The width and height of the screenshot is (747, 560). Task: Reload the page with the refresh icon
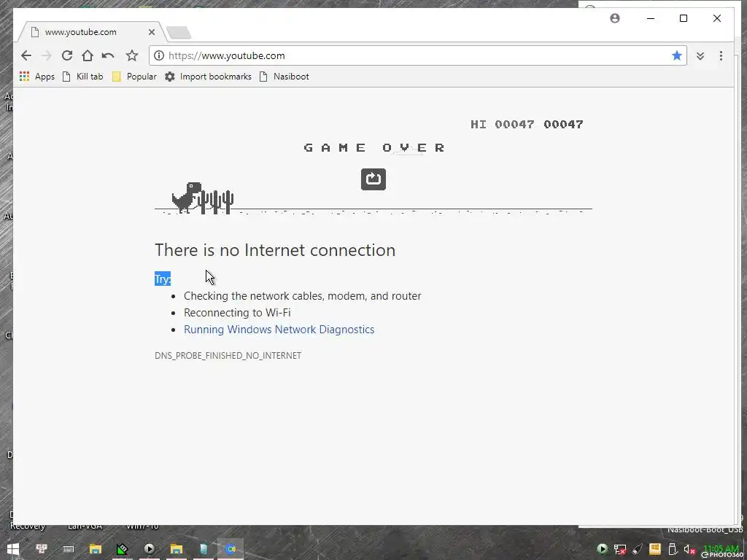pyautogui.click(x=66, y=55)
